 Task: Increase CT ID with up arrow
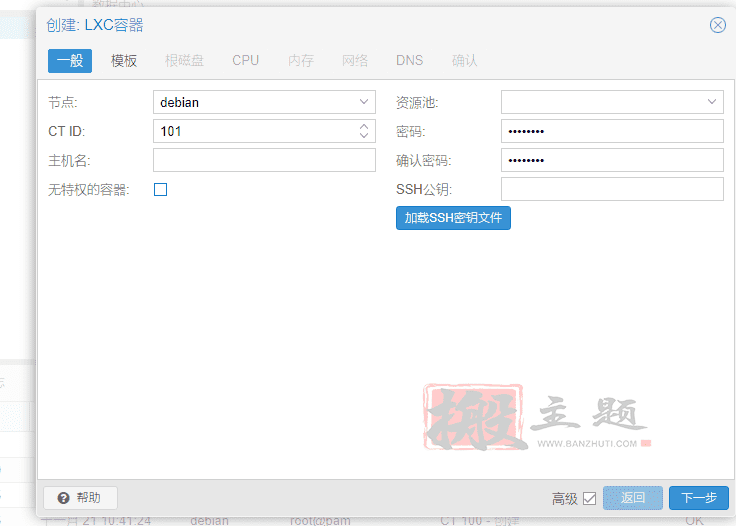[x=364, y=127]
